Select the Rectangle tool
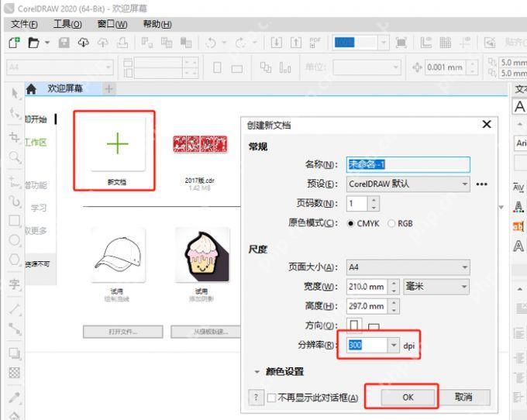527x420 pixels. point(15,221)
